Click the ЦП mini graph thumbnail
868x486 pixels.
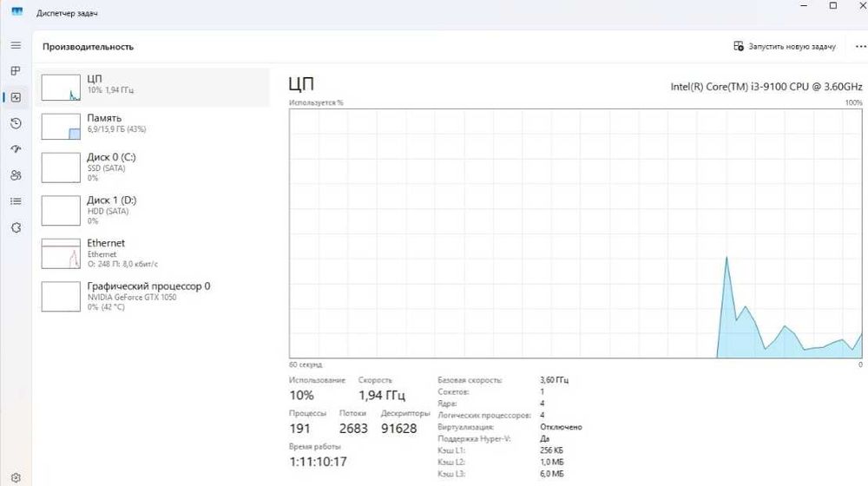[x=61, y=88]
